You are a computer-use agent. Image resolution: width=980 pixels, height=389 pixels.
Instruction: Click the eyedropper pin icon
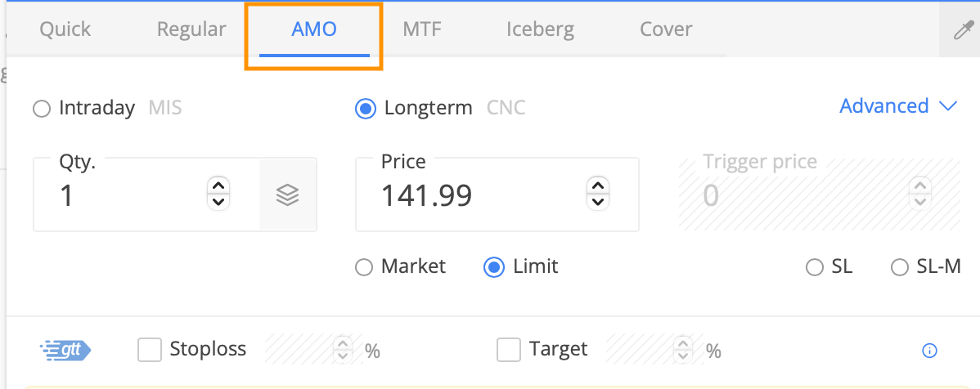click(963, 30)
